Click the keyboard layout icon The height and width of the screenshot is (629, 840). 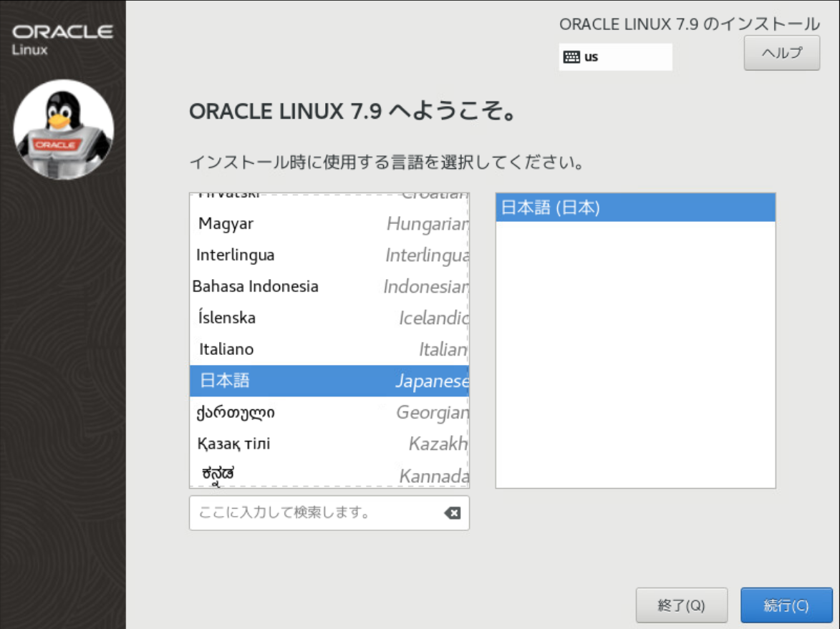571,57
